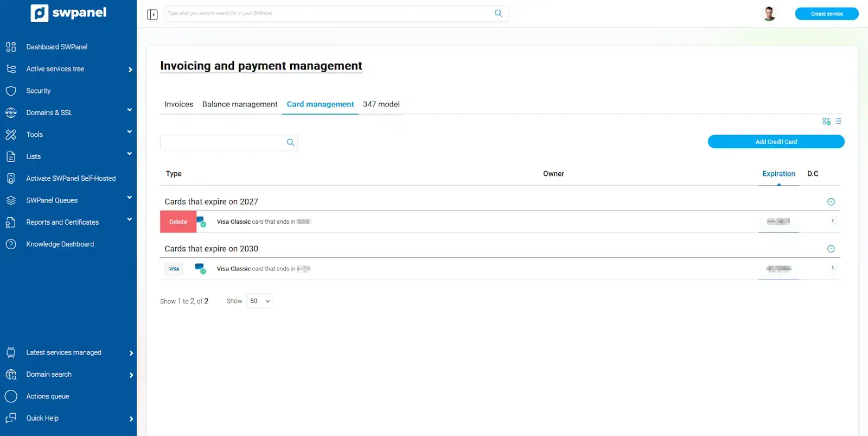This screenshot has width=868, height=436.
Task: Switch to grouped grid view icon
Action: pyautogui.click(x=826, y=121)
